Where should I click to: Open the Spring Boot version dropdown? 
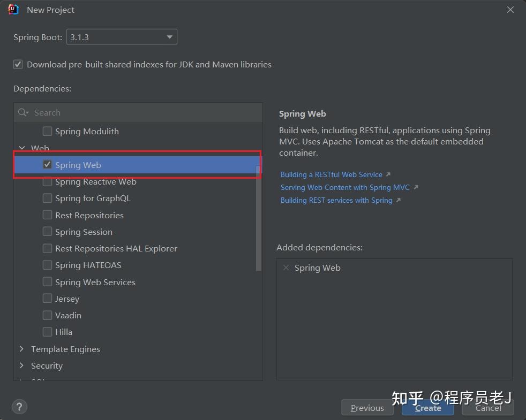tap(169, 37)
